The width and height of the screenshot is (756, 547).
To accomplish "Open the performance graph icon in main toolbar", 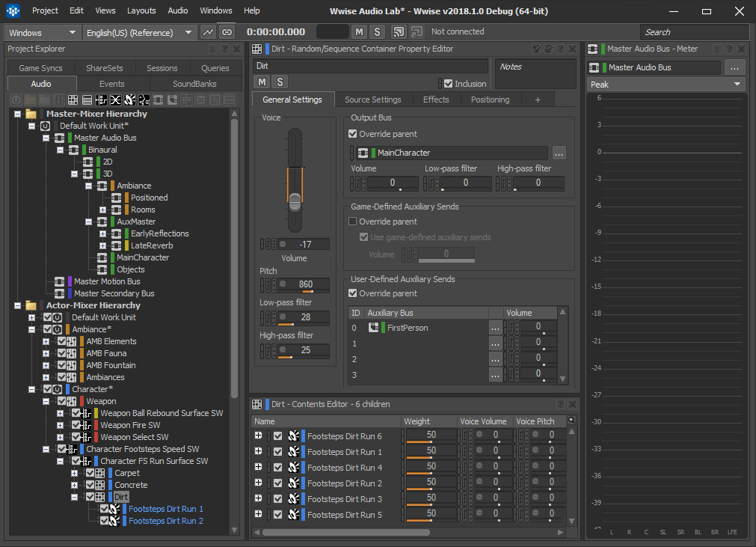I will pyautogui.click(x=208, y=32).
